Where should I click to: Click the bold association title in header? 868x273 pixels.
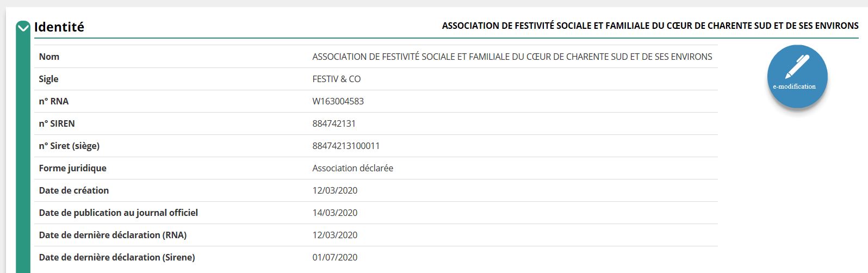coord(650,26)
